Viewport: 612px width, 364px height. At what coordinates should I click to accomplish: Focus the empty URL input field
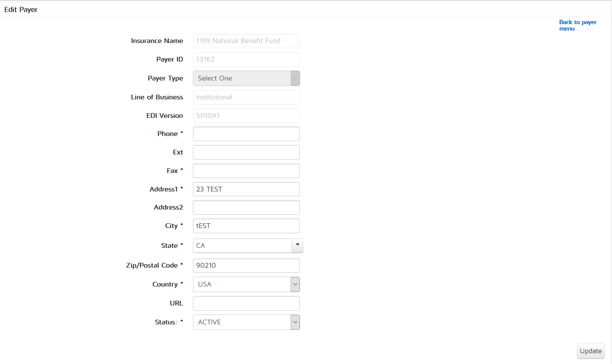[x=246, y=303]
